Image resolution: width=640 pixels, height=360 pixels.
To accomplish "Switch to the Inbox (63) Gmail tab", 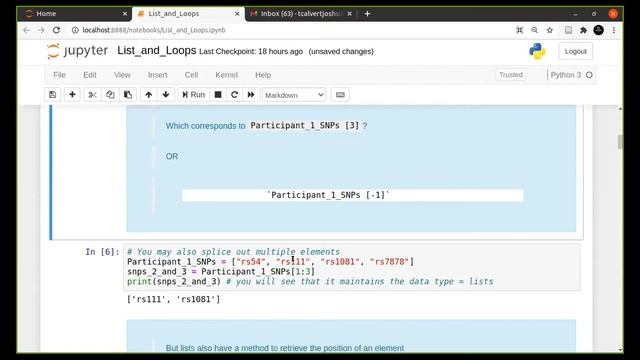I will tap(301, 13).
